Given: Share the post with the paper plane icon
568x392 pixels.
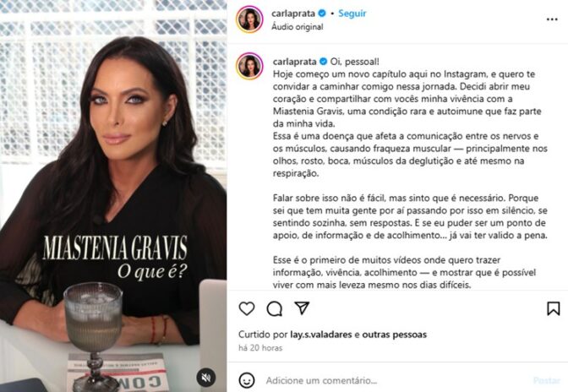Looking at the screenshot, I should coord(302,308).
